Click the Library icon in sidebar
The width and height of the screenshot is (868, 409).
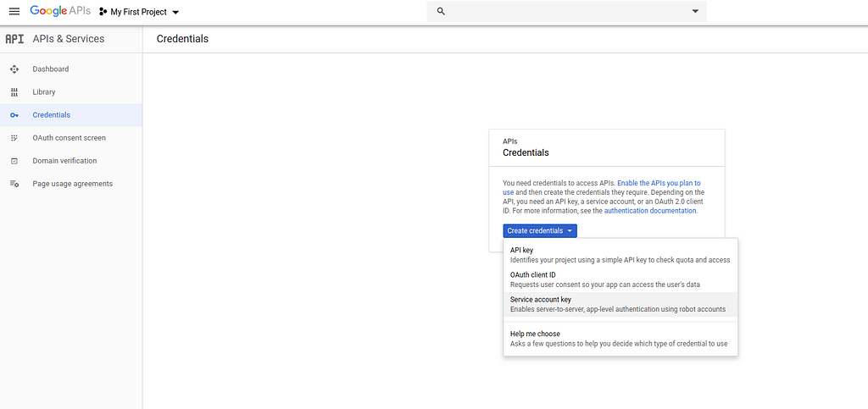point(14,92)
